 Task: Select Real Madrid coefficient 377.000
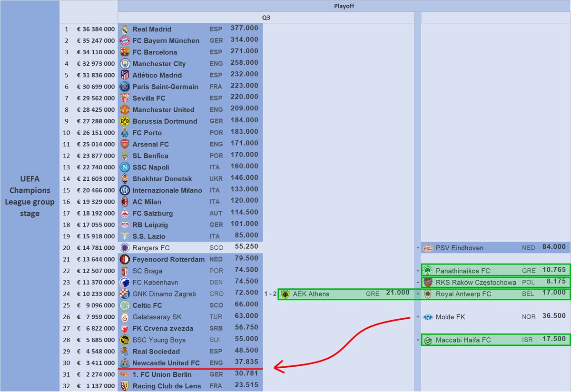245,28
